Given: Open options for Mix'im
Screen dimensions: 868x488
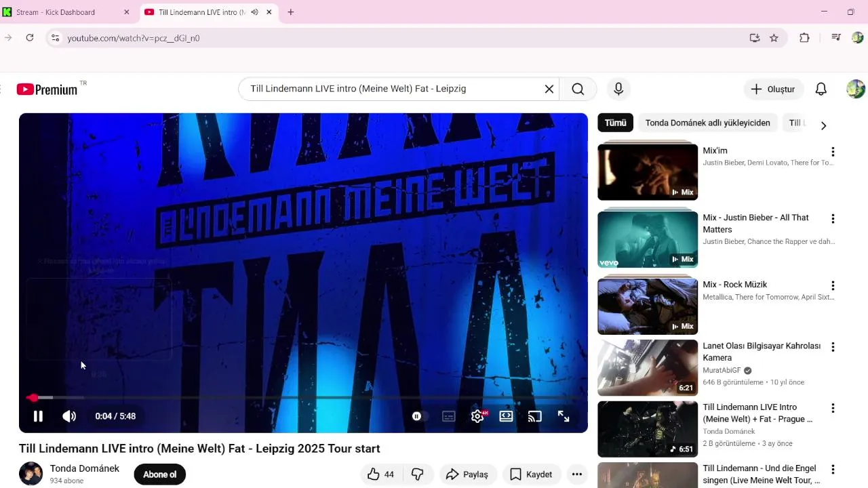Looking at the screenshot, I should [x=833, y=152].
